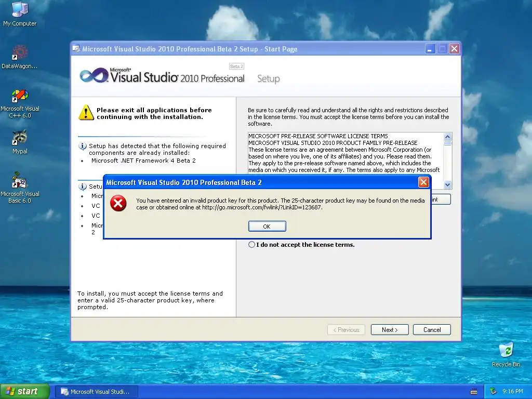This screenshot has width=532, height=399.
Task: Click the red error icon in the dialog
Action: 118,204
